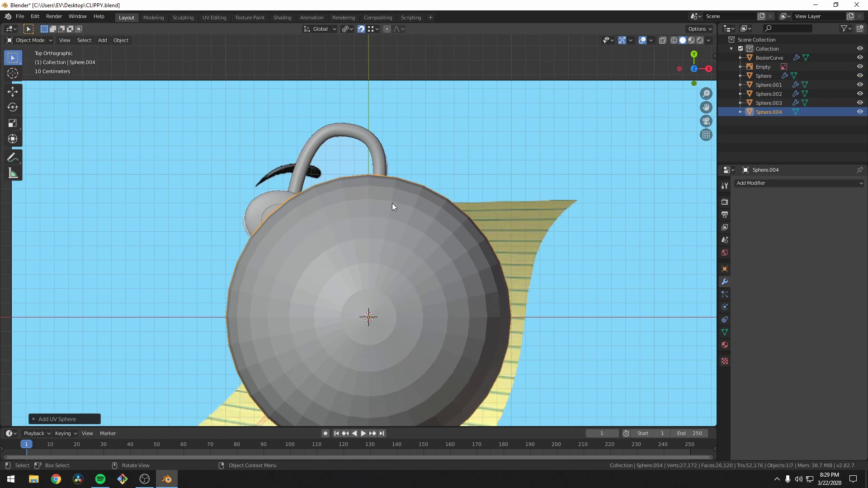
Task: Open the Material Properties tab
Action: (725, 345)
